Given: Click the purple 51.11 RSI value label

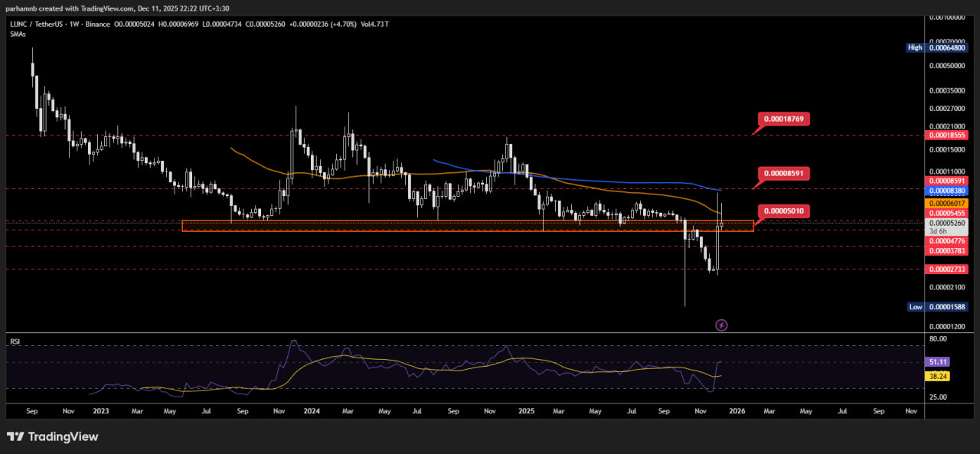Looking at the screenshot, I should (x=939, y=361).
